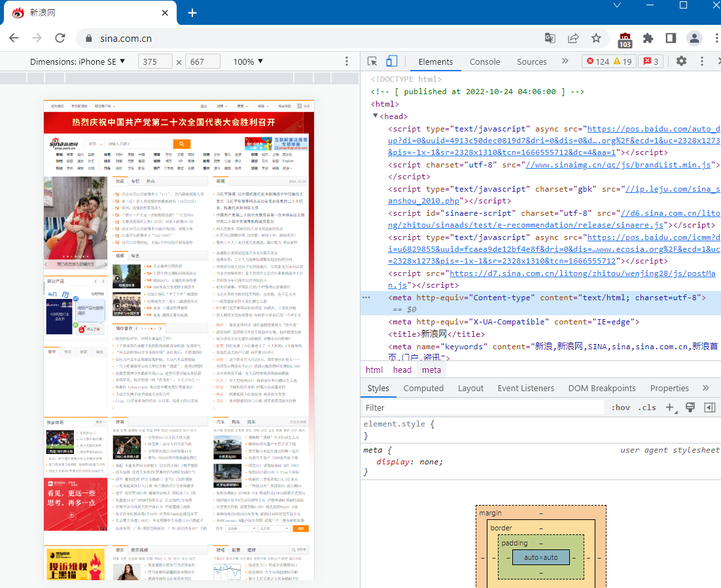Switch to the Elements tab
Image resolution: width=721 pixels, height=588 pixels.
point(436,61)
